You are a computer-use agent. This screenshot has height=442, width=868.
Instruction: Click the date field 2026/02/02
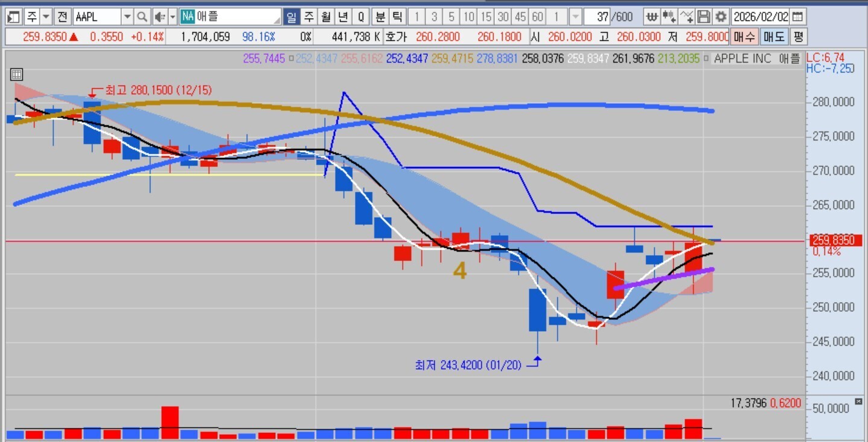pyautogui.click(x=760, y=16)
